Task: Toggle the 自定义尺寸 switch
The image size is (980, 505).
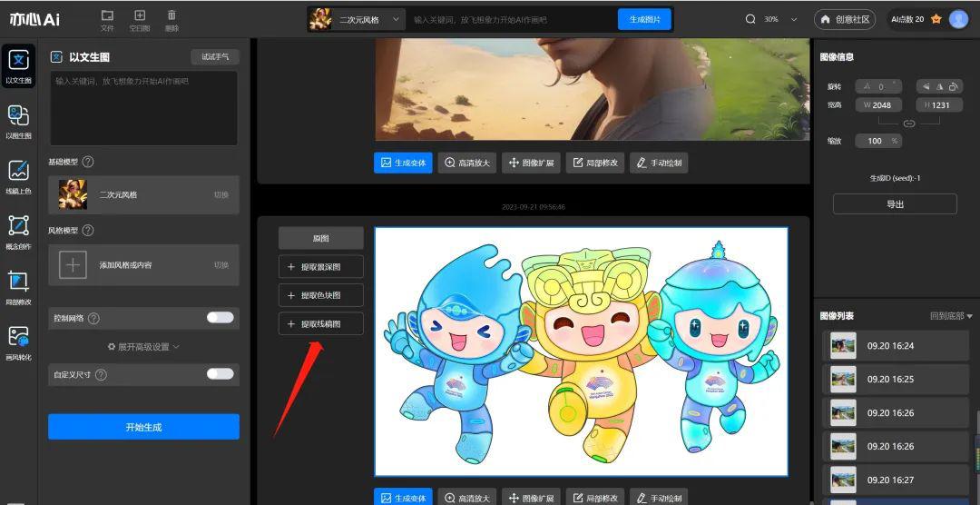Action: click(x=220, y=373)
